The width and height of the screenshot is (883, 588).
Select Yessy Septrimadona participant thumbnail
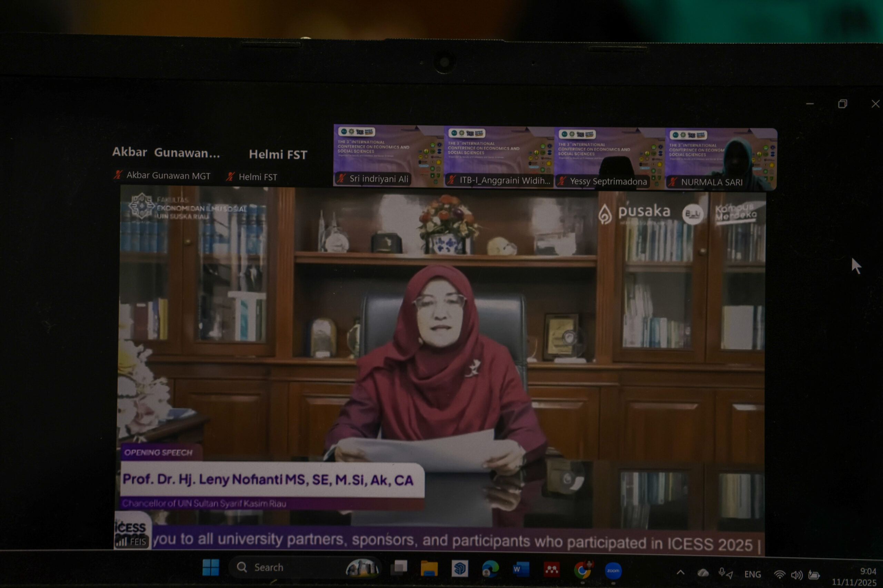609,158
